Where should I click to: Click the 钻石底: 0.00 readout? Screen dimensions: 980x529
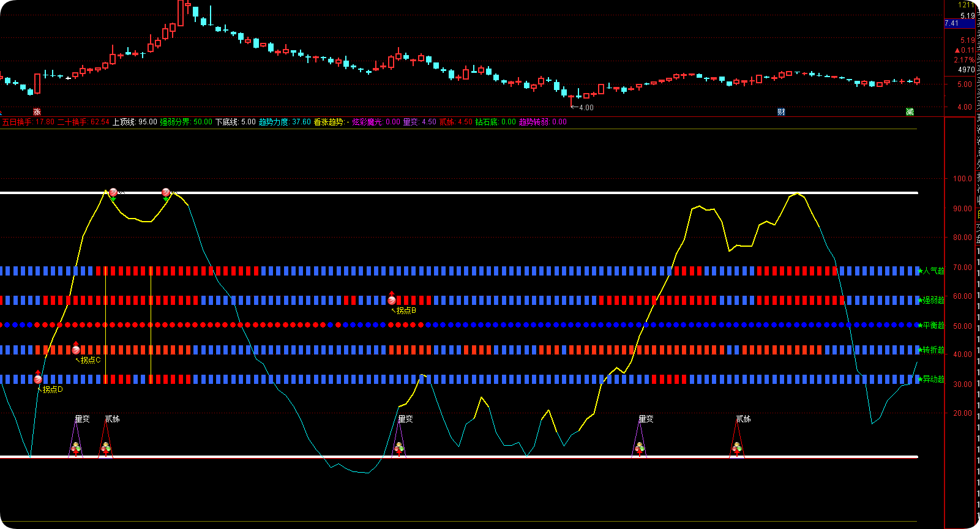click(496, 122)
